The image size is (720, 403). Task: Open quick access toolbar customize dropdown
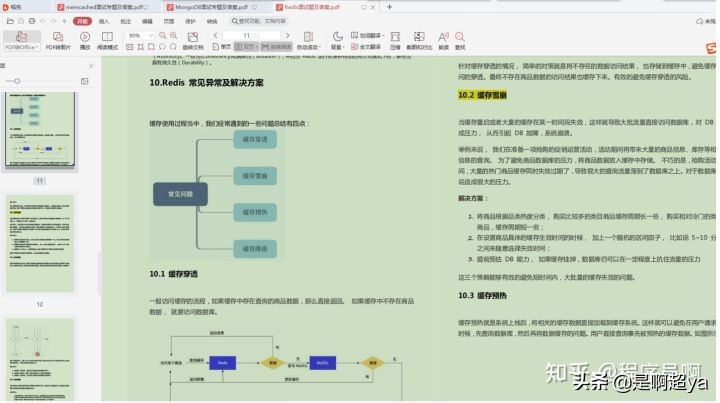[65, 21]
